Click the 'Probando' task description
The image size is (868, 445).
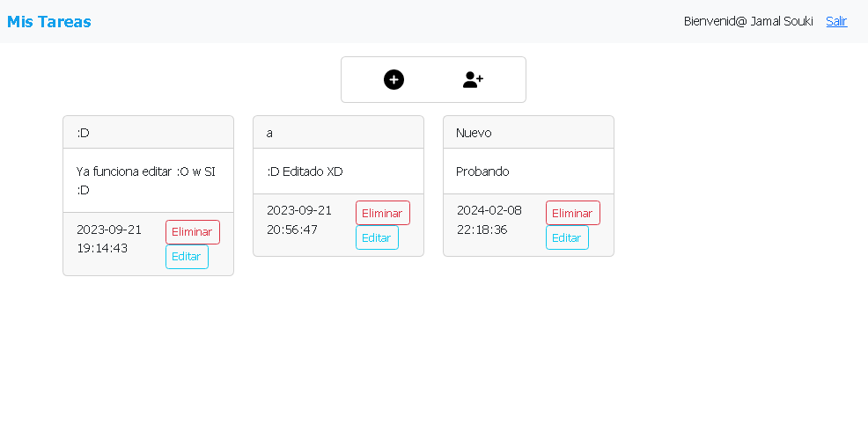(482, 171)
